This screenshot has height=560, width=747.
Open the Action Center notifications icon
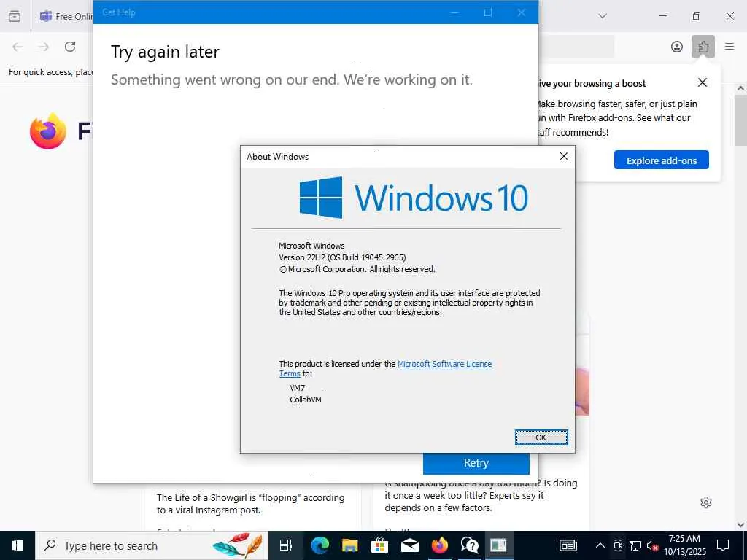click(723, 545)
